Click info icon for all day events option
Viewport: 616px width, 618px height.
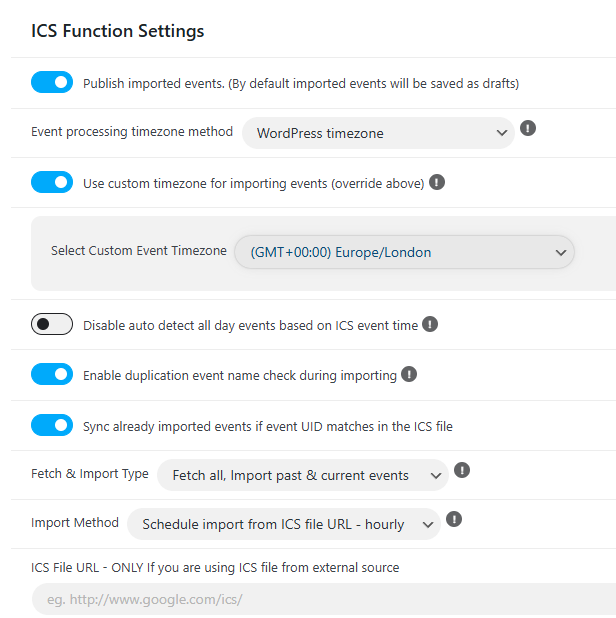[430, 324]
